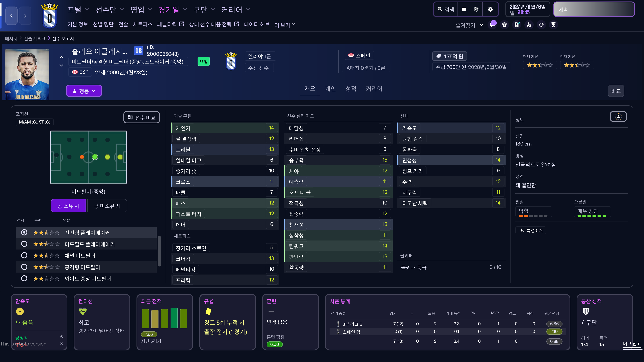644x362 pixels.
Task: Click the squad shirt shortcut icon
Action: pos(504,25)
